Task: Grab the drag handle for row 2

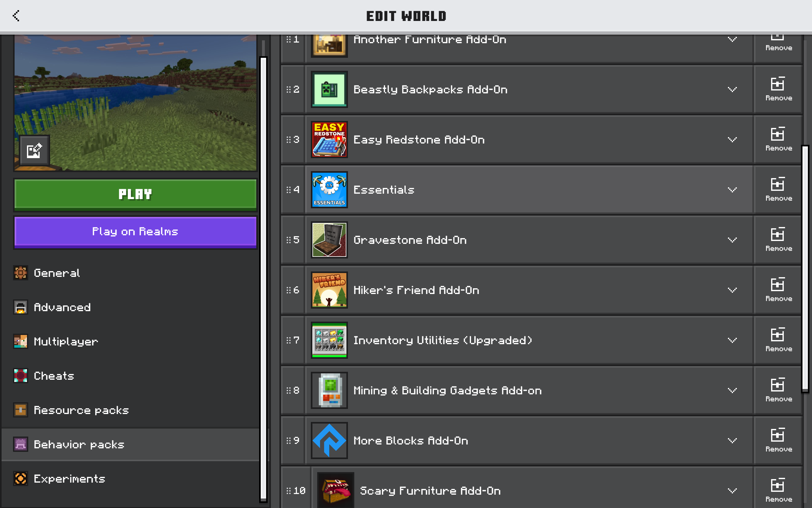Action: (x=289, y=89)
